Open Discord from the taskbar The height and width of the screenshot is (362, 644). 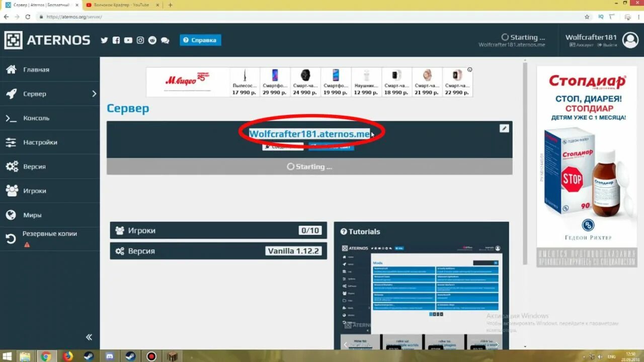coord(110,356)
